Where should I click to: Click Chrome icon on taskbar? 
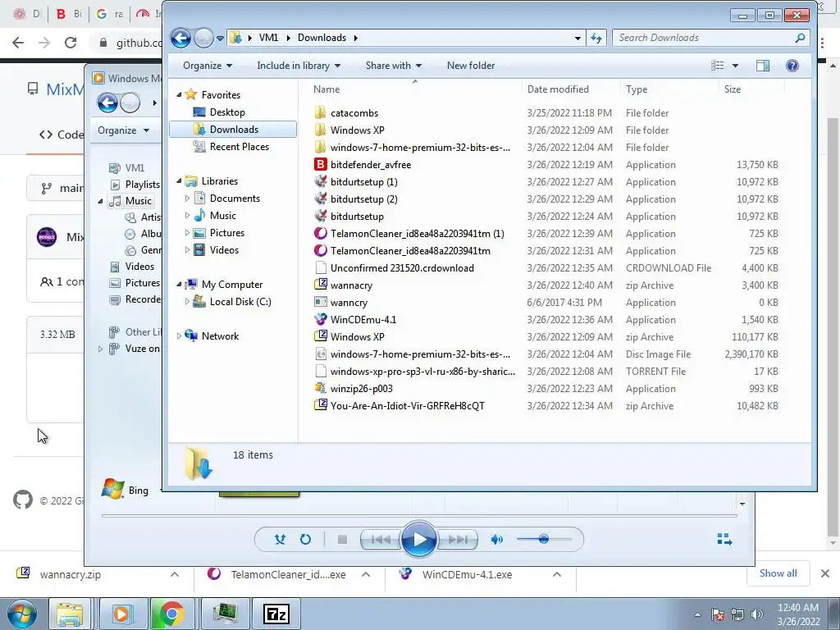coord(171,614)
